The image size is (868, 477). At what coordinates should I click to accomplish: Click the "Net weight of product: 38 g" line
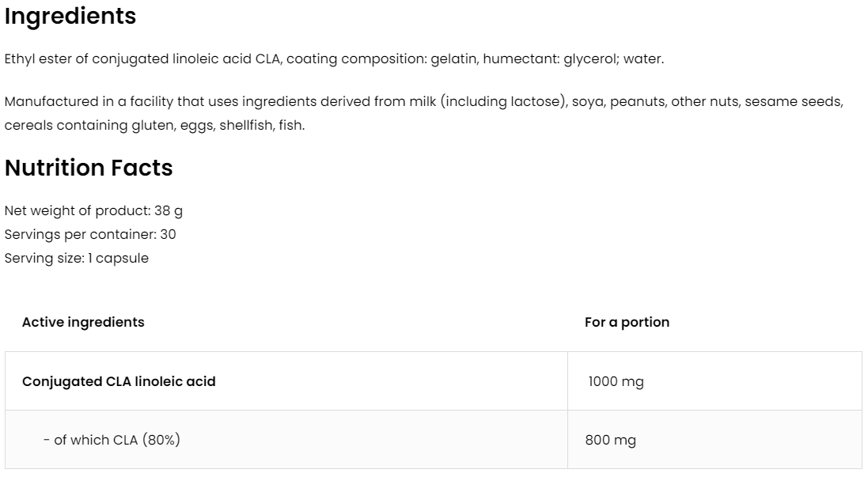click(93, 211)
